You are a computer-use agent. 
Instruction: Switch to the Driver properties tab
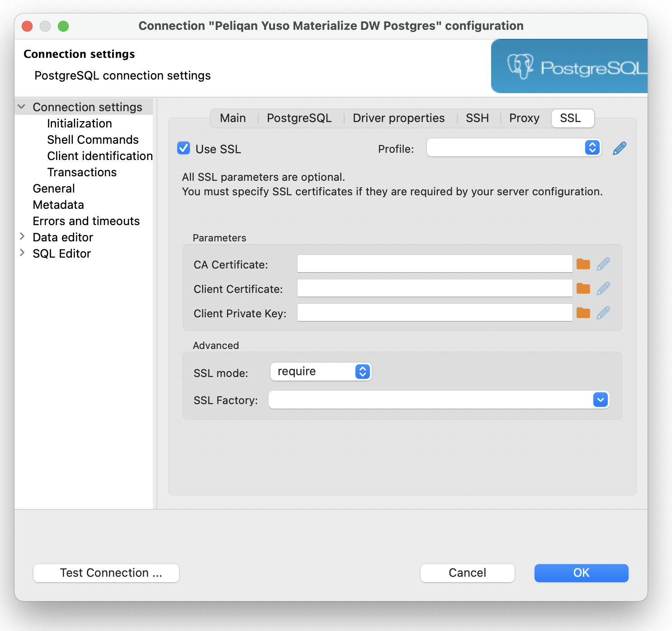[x=398, y=118]
